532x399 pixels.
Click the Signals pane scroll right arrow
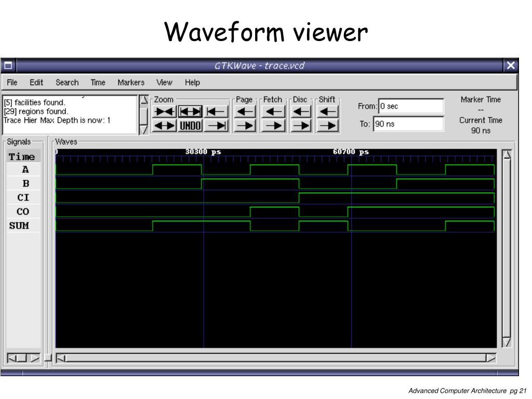pos(35,358)
